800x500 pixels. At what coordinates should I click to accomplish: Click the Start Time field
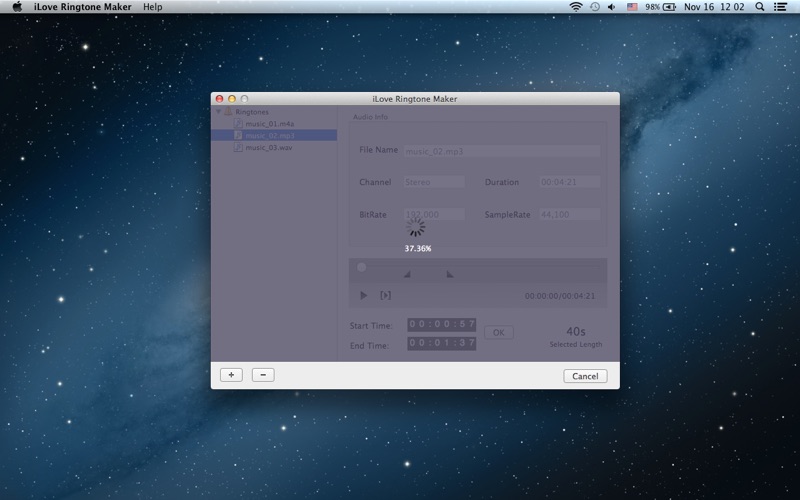pos(441,324)
